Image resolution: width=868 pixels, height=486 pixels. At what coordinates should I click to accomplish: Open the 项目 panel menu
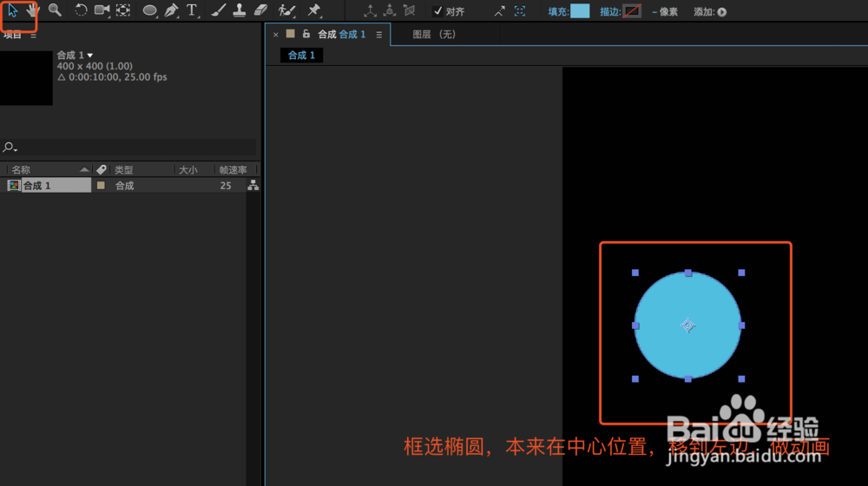coord(33,36)
